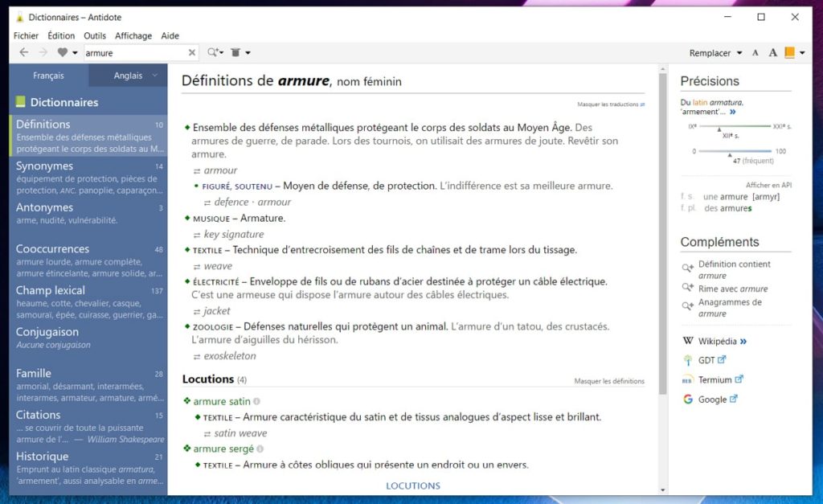Click the Remplacer button
The image size is (823, 504).
(x=710, y=53)
